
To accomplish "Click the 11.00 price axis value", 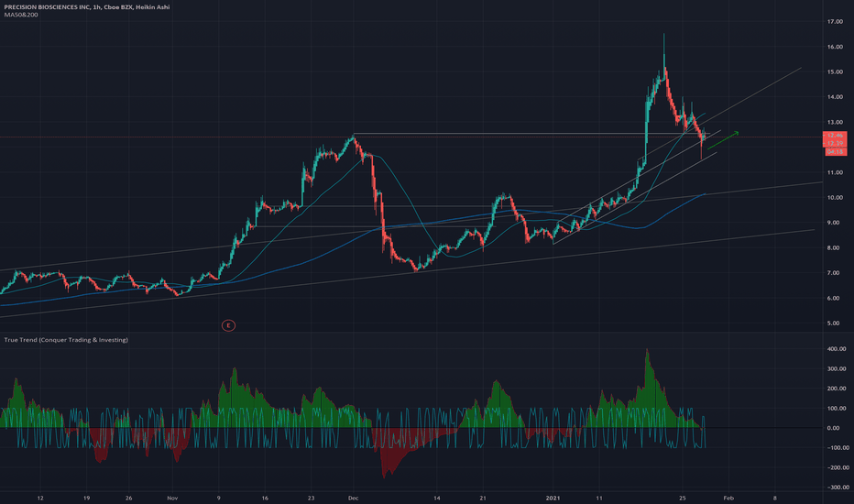I will tap(835, 172).
